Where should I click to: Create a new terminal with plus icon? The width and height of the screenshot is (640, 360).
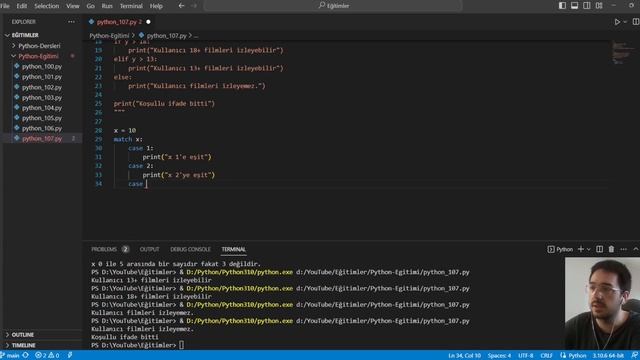pos(580,249)
